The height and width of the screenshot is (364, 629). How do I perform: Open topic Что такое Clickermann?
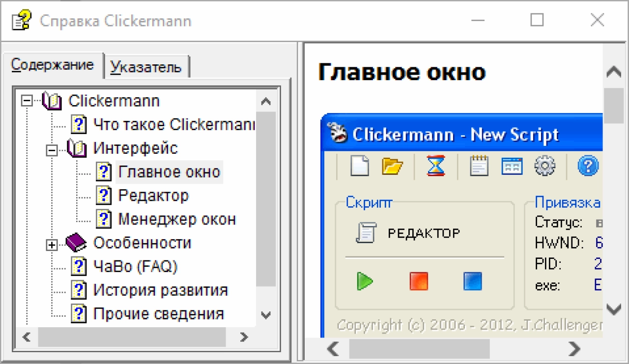(173, 125)
